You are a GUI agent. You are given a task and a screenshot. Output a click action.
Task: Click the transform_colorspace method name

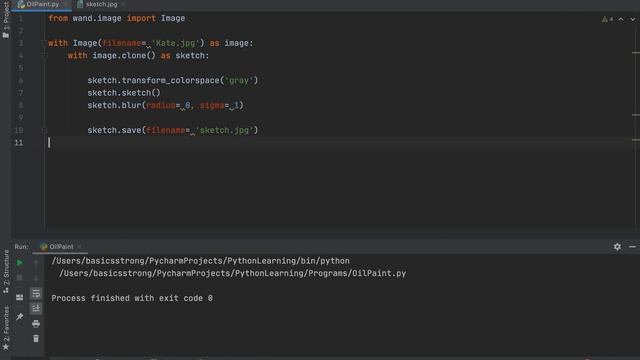(170, 80)
